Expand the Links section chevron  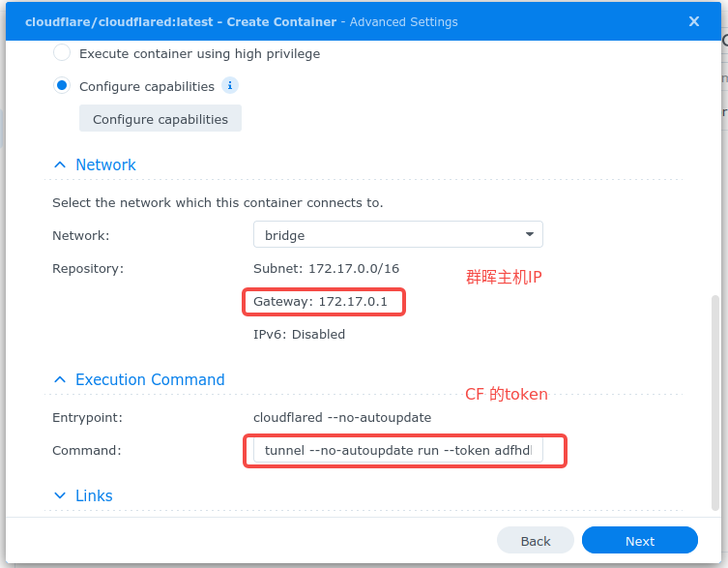pos(60,496)
